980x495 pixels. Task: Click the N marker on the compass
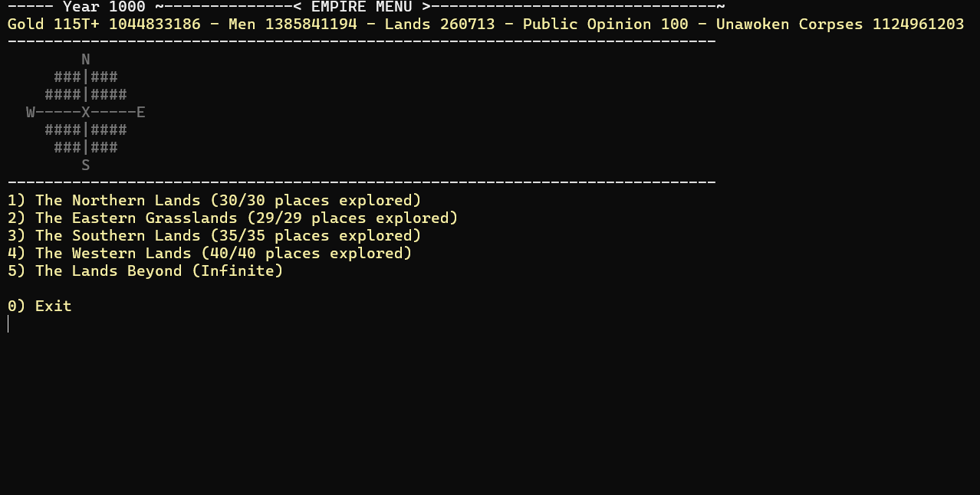[86, 60]
